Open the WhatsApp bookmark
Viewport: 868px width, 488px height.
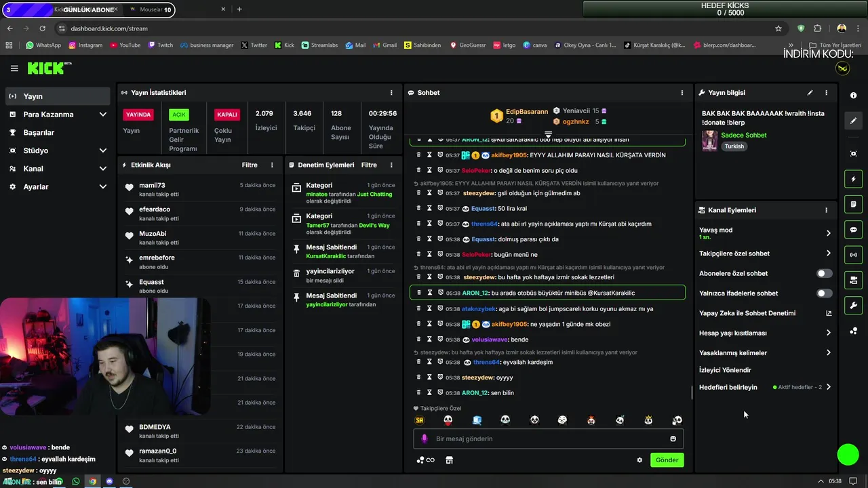coord(43,45)
